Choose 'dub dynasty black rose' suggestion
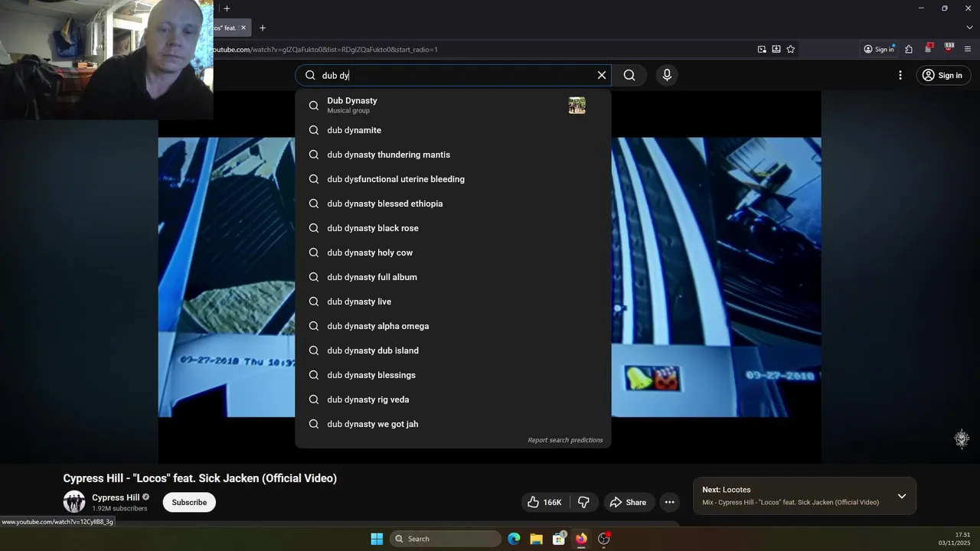 [453, 228]
